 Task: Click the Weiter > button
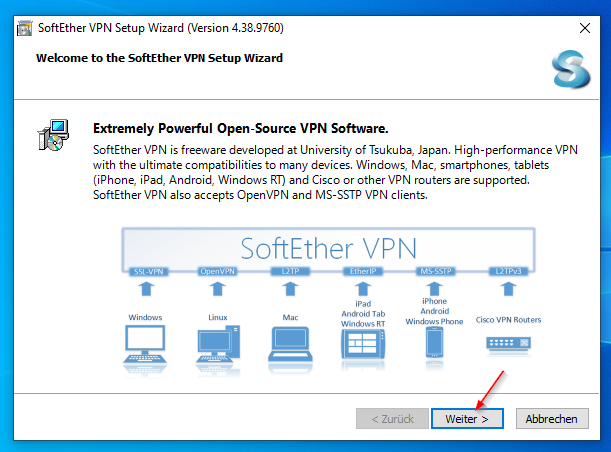(x=467, y=419)
